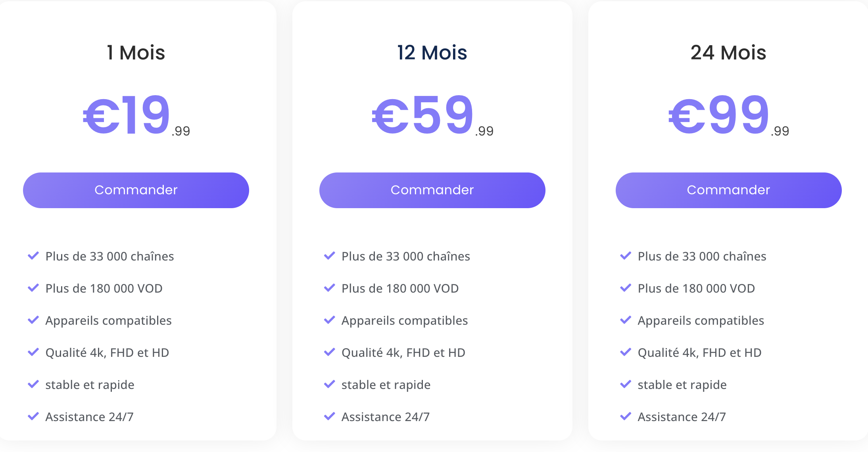The height and width of the screenshot is (452, 868).
Task: Select the 1 Mois plan title
Action: pos(136,53)
